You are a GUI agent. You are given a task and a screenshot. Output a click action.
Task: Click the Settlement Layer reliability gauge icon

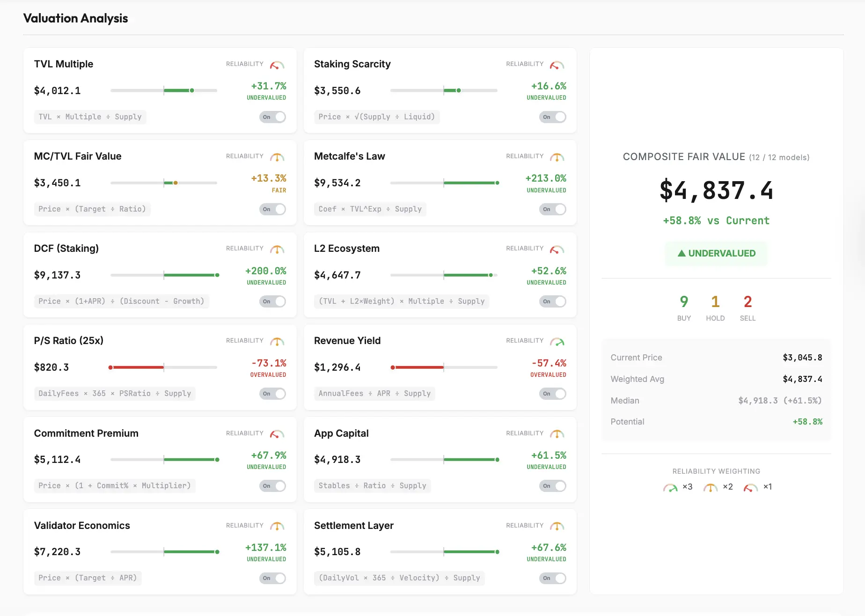[x=557, y=526]
